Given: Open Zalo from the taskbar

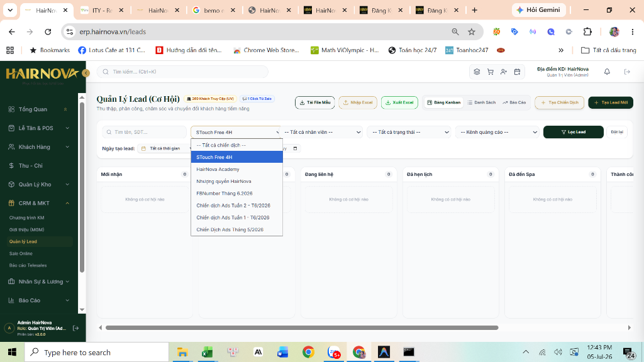Looking at the screenshot, I should [333, 352].
